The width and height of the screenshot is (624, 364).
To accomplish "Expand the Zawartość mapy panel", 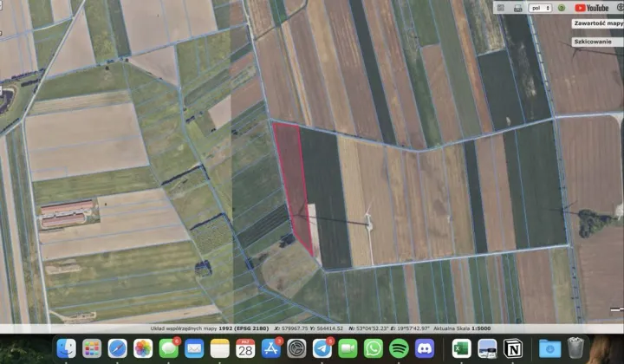I will [597, 23].
